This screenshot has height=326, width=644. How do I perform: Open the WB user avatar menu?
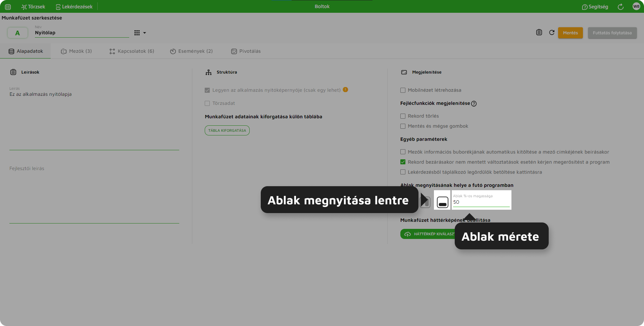[636, 6]
